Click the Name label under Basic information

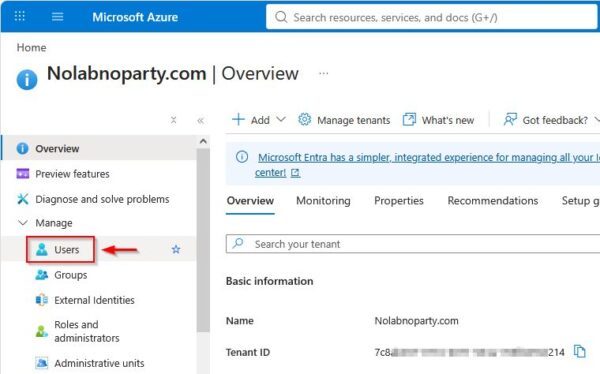pyautogui.click(x=240, y=321)
